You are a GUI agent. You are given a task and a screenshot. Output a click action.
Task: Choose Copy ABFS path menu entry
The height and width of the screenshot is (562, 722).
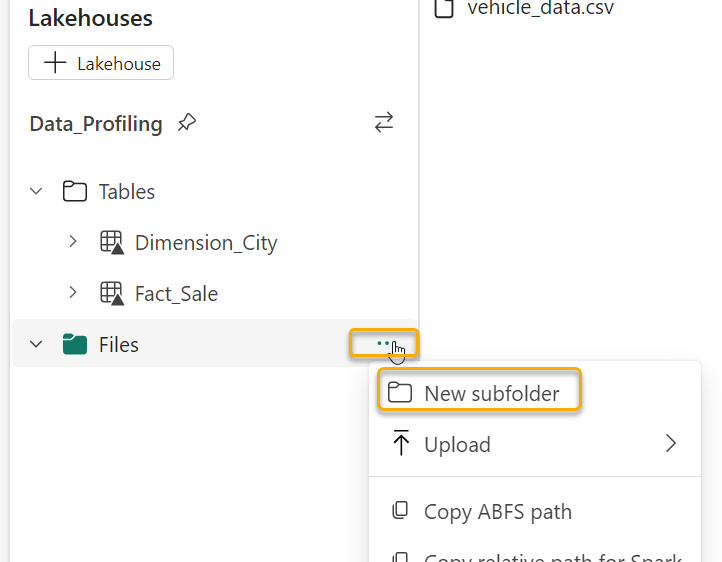click(497, 511)
